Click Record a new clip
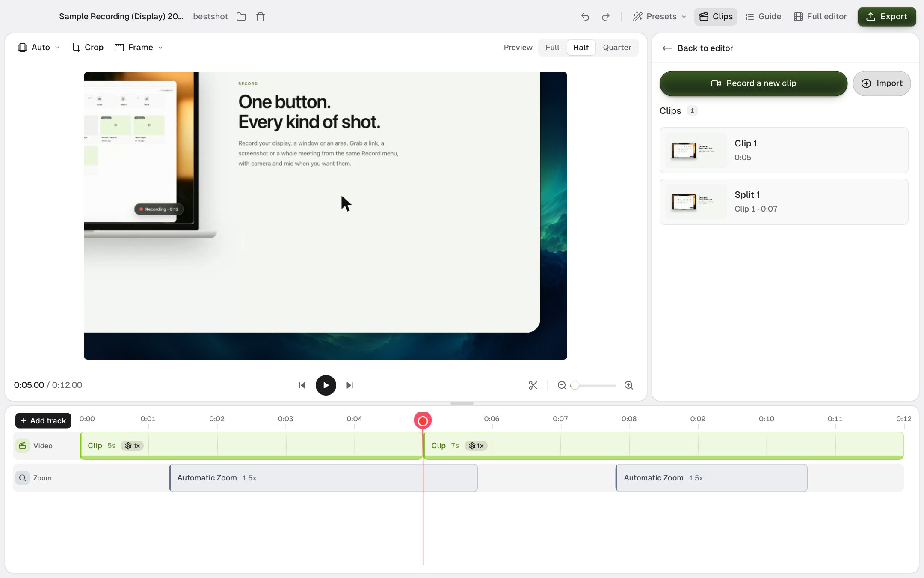Image resolution: width=924 pixels, height=578 pixels. [753, 83]
